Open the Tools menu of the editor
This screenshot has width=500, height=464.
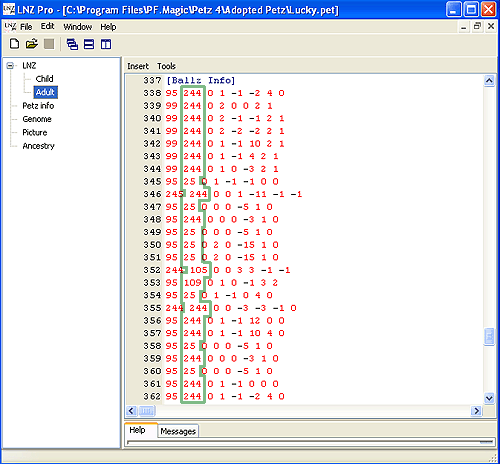[166, 66]
